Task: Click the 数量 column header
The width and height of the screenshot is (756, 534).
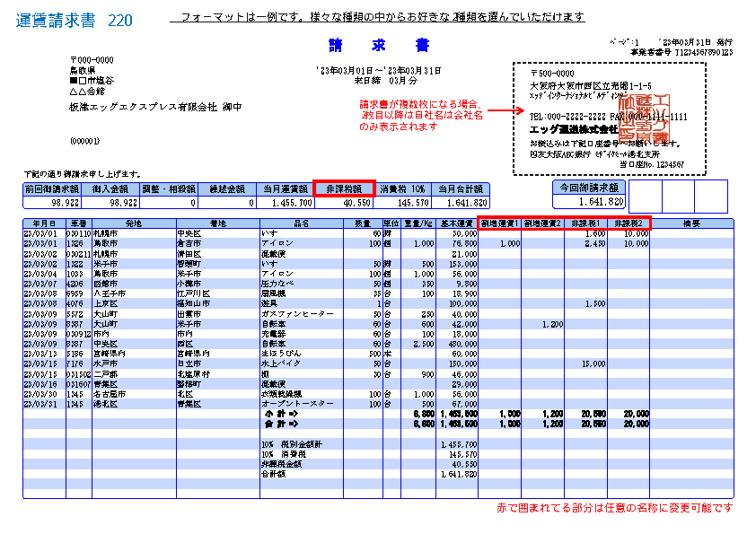Action: point(363,223)
